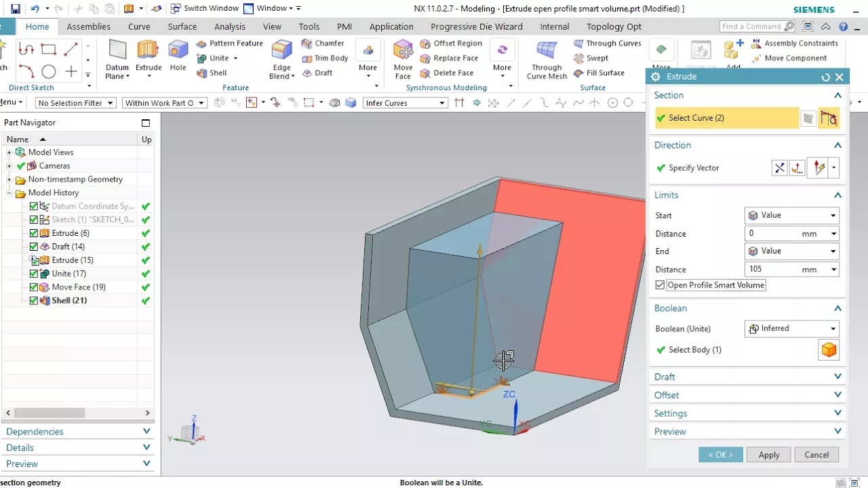Click the Fill Surface command
The width and height of the screenshot is (868, 488).
point(599,73)
